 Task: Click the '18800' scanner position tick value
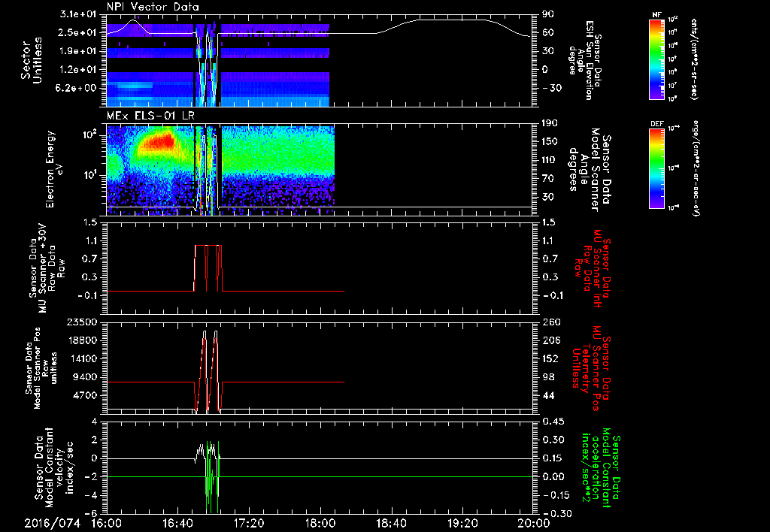pyautogui.click(x=83, y=340)
